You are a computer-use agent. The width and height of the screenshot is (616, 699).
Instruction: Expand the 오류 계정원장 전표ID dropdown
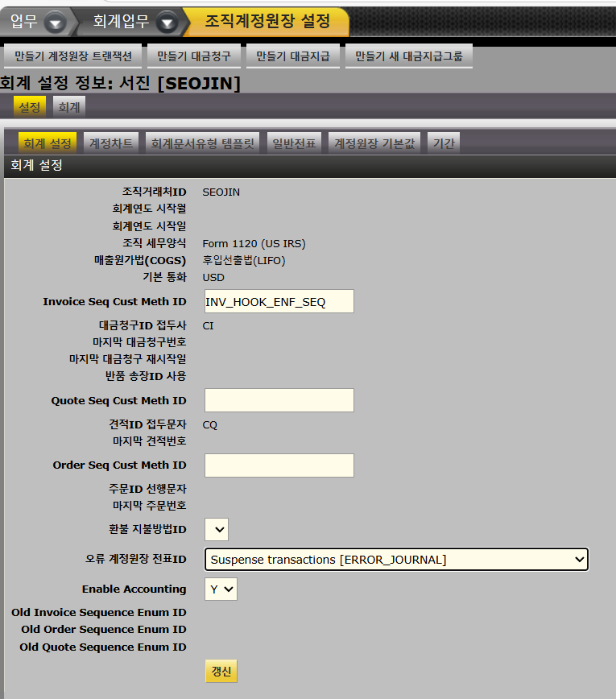click(x=396, y=559)
